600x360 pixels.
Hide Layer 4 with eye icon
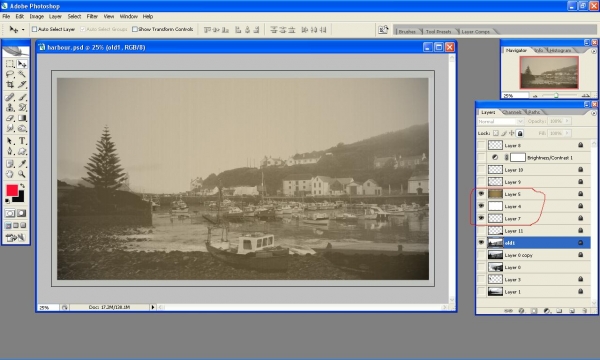coord(481,206)
